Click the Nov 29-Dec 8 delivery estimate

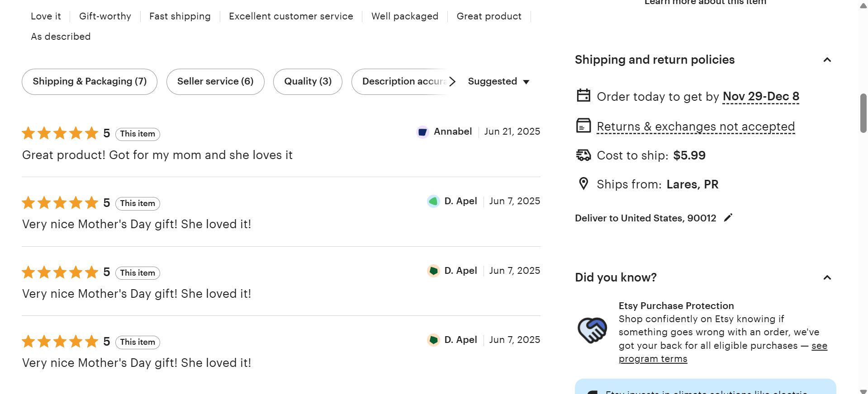click(761, 97)
